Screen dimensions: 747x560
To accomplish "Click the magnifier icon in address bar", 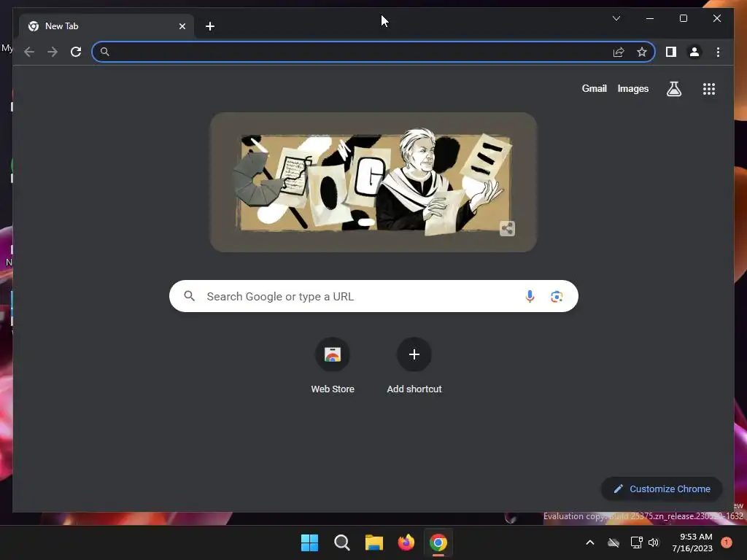I will pyautogui.click(x=105, y=52).
